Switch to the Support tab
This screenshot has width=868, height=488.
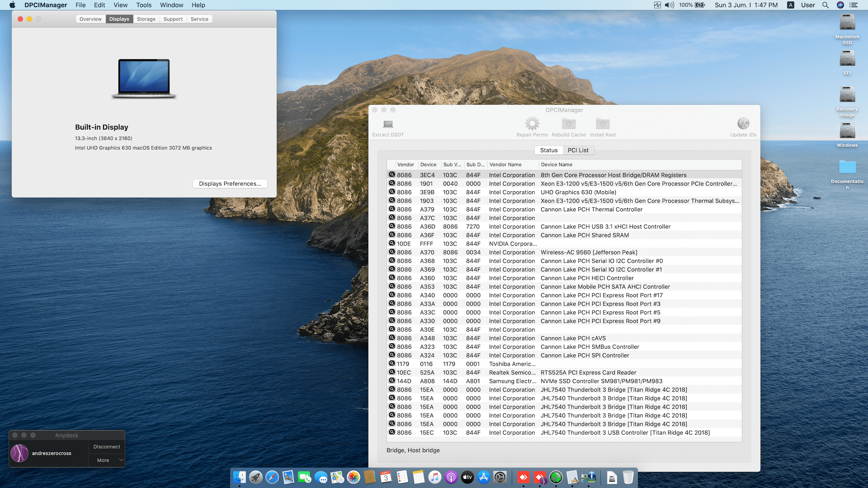[x=173, y=19]
